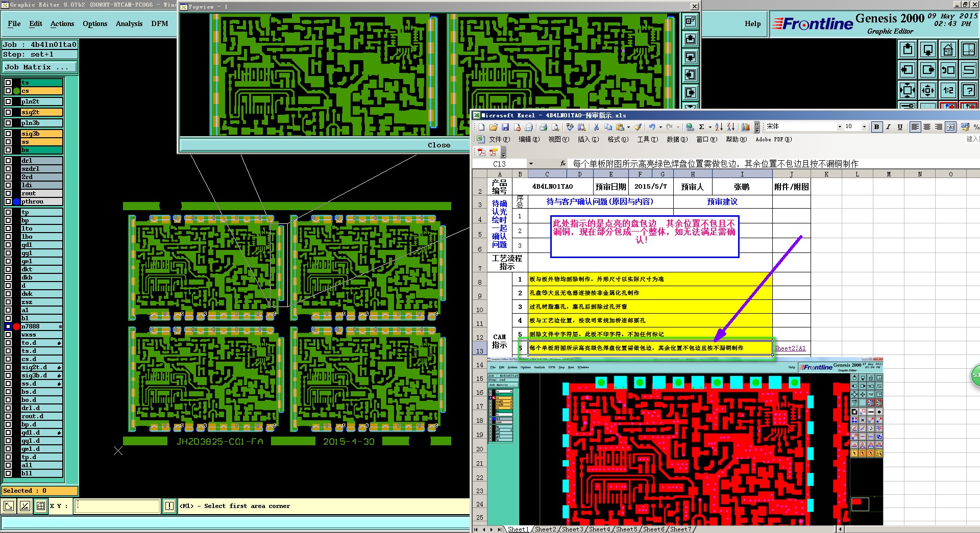Click the pan left icon in Genesis toolbar
Screen dimensions: 980x533
point(908,70)
